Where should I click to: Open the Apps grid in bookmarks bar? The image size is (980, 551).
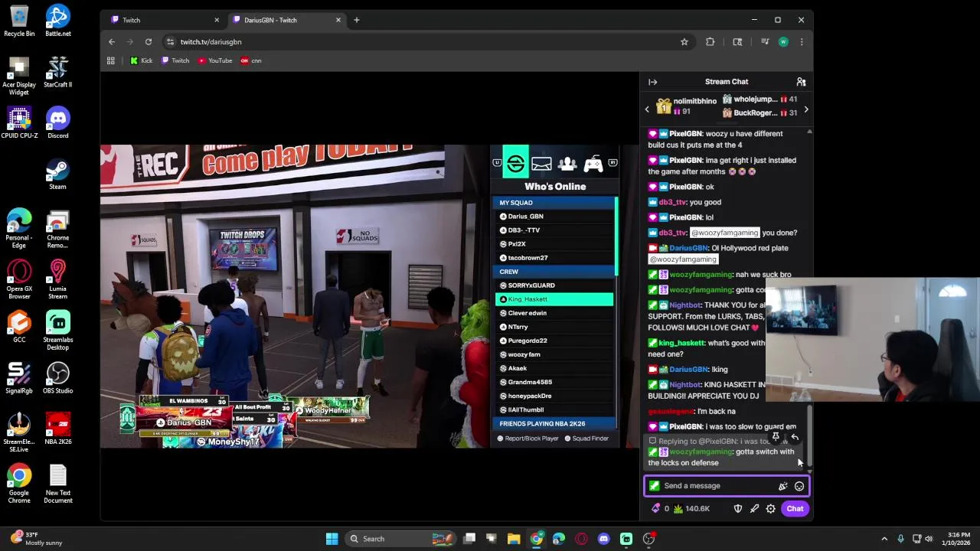(111, 60)
